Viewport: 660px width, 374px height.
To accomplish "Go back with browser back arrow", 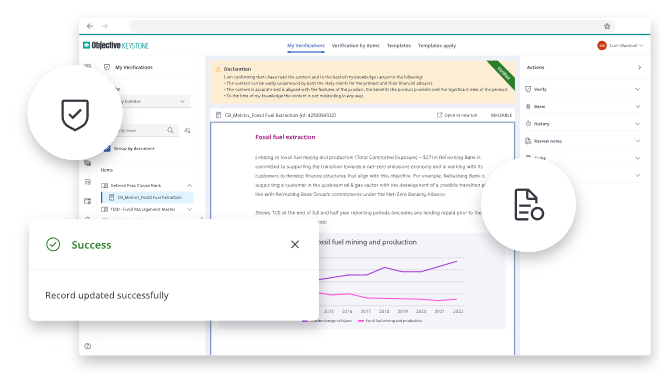I will click(x=90, y=26).
